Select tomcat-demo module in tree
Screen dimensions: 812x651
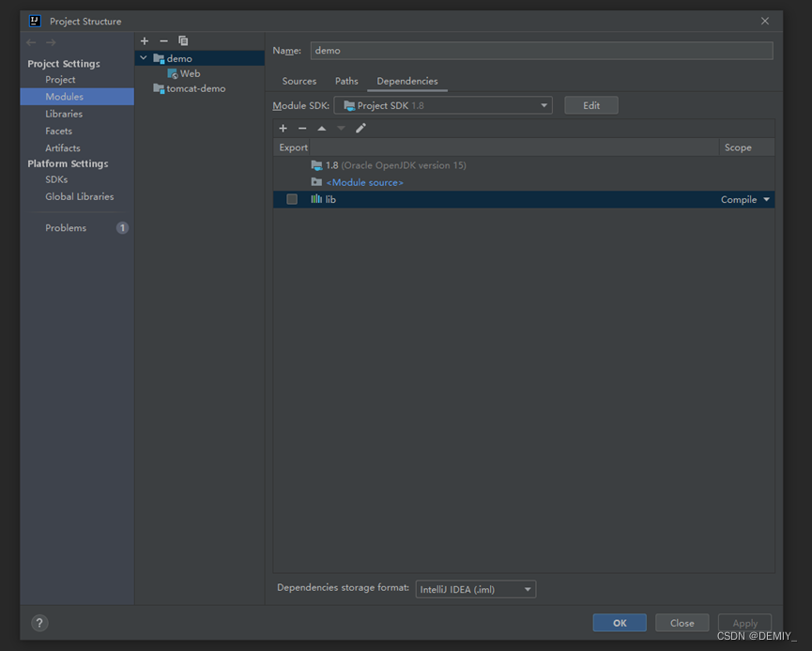coord(196,88)
